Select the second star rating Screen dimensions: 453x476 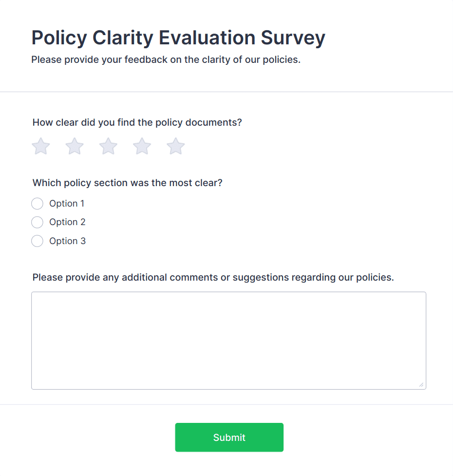click(75, 146)
